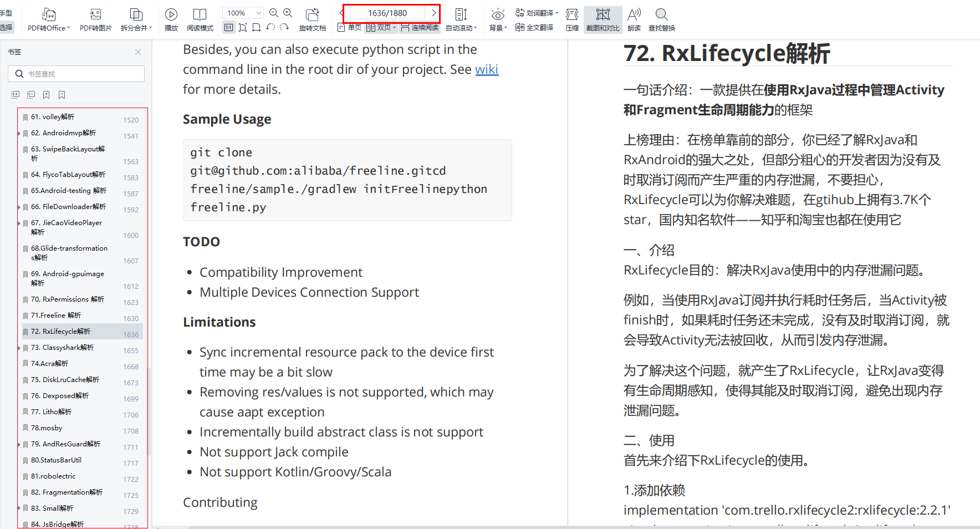Click the 截图和对比 screenshot tool

pos(603,19)
